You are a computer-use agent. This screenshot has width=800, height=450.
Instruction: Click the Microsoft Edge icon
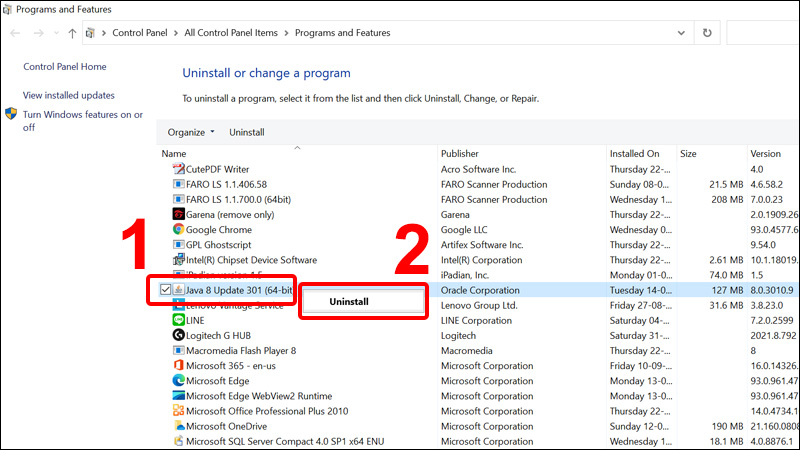pyautogui.click(x=178, y=381)
